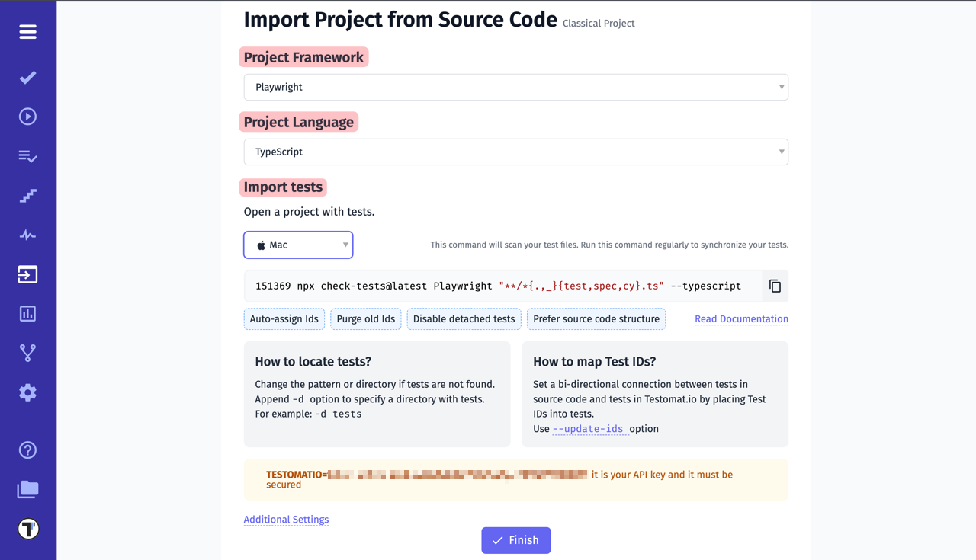Copy the import command to clipboard
Viewport: 976px width, 560px height.
775,286
